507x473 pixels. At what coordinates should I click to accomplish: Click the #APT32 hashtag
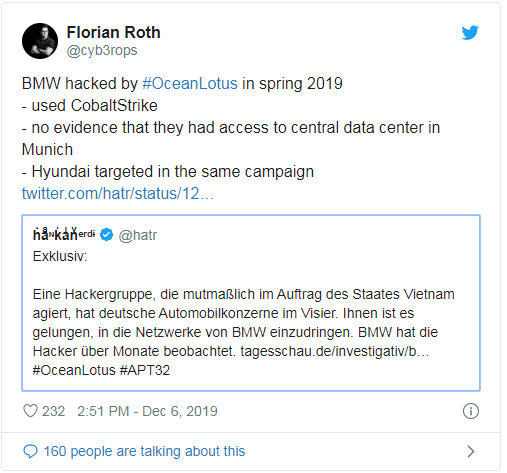[145, 370]
